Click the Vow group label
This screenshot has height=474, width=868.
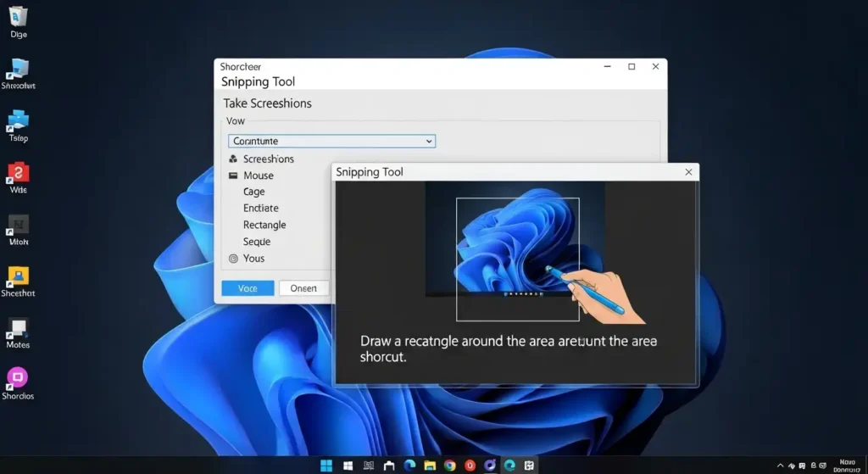[x=236, y=120]
